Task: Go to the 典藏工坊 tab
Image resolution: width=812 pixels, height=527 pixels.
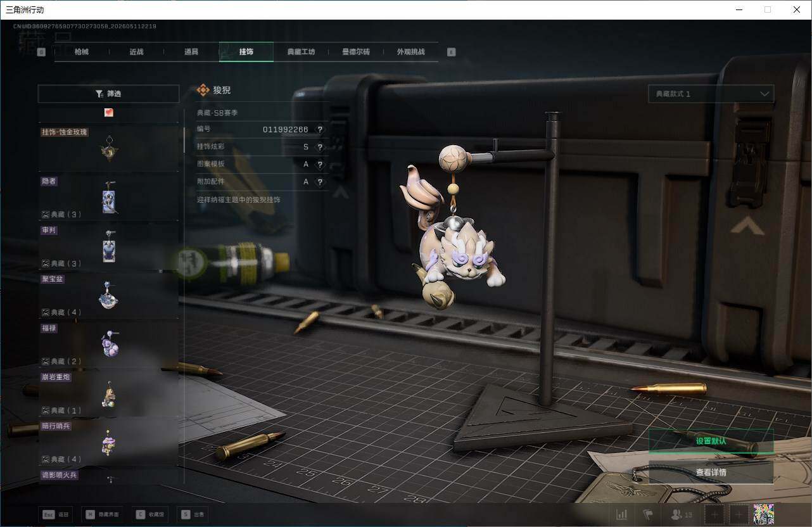Action: [301, 52]
